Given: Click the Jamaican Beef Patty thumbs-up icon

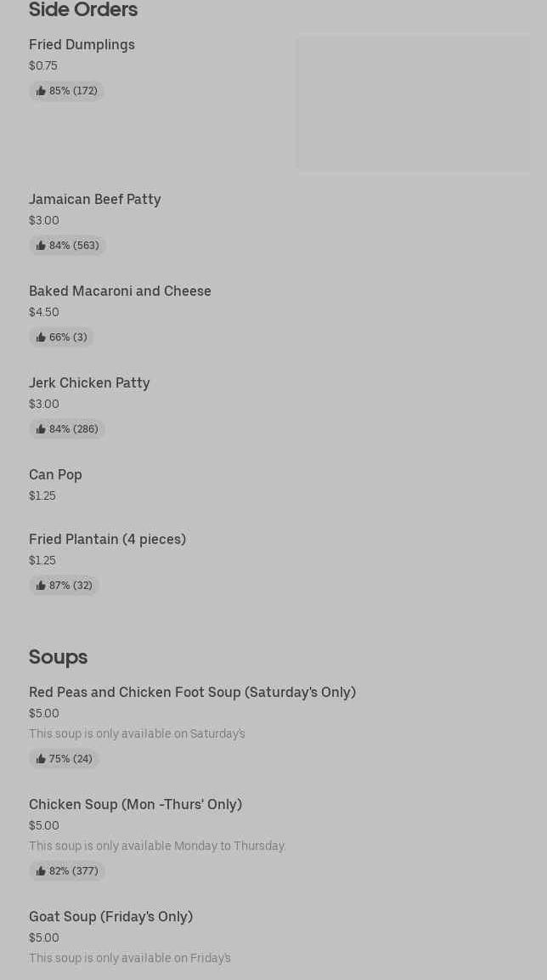Looking at the screenshot, I should [x=41, y=246].
